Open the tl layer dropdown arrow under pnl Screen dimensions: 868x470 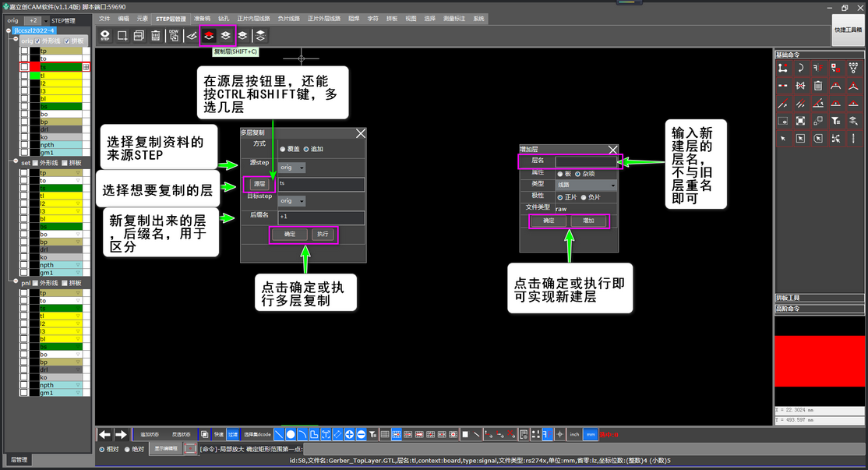point(78,316)
